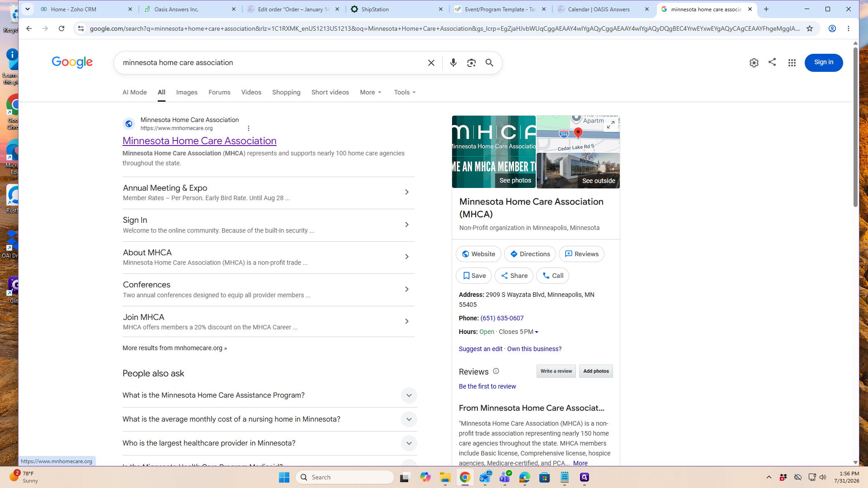Get Directions to MHCA
The width and height of the screenshot is (868, 488).
(530, 254)
